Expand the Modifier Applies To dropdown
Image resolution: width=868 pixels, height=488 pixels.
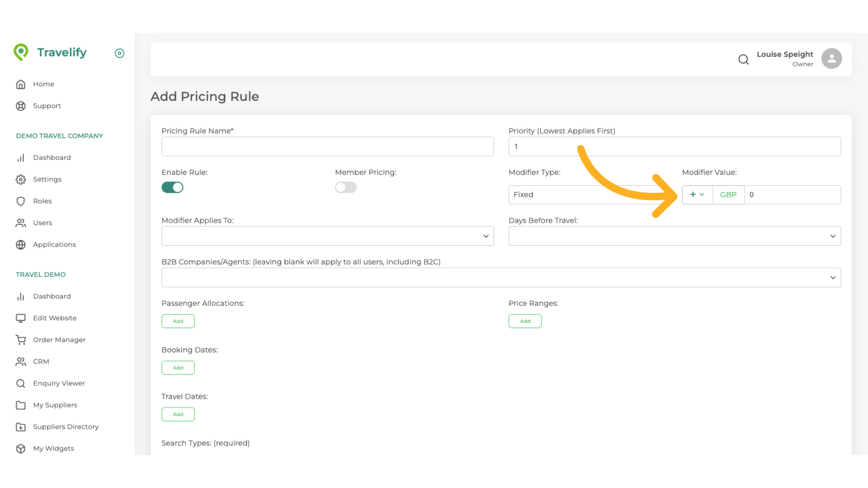pyautogui.click(x=327, y=236)
